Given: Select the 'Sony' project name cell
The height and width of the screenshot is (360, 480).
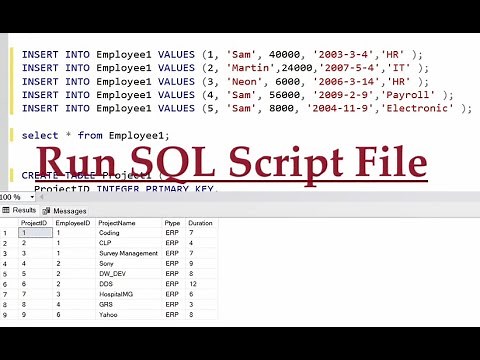Looking at the screenshot, I should [x=128, y=264].
